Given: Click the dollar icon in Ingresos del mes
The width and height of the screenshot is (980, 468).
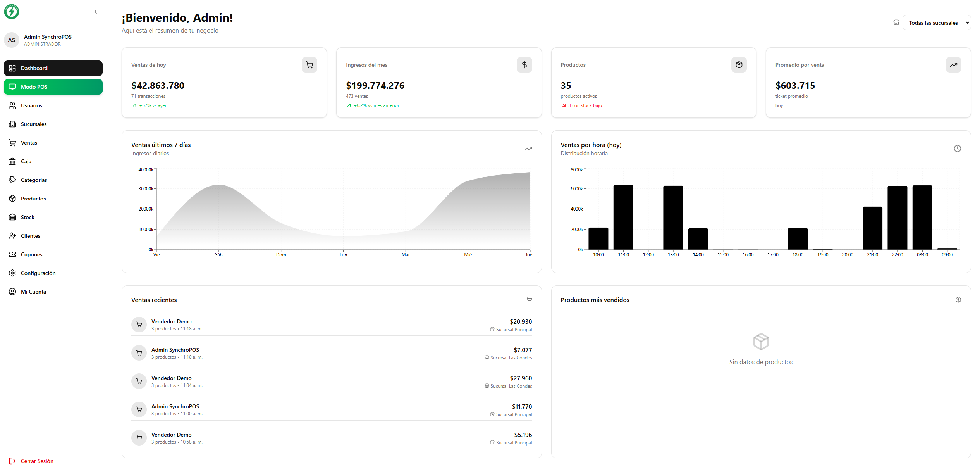Looking at the screenshot, I should 524,65.
